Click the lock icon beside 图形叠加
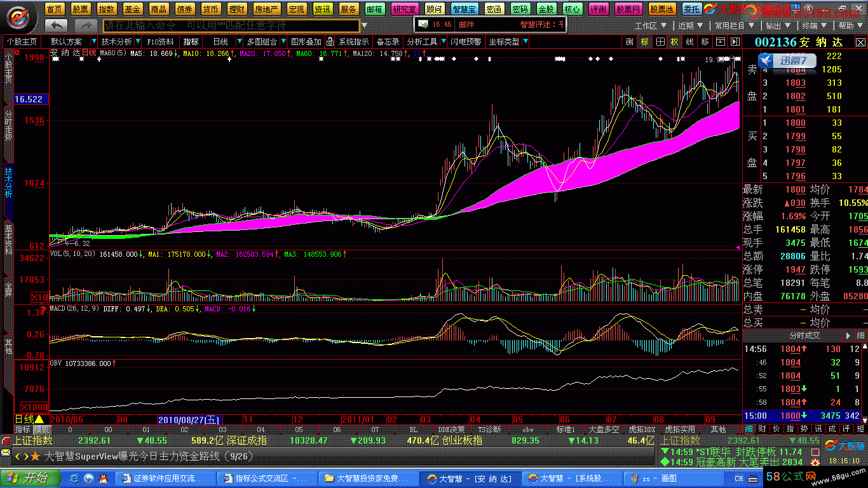Screen dimensions: 868x488 tap(330, 42)
